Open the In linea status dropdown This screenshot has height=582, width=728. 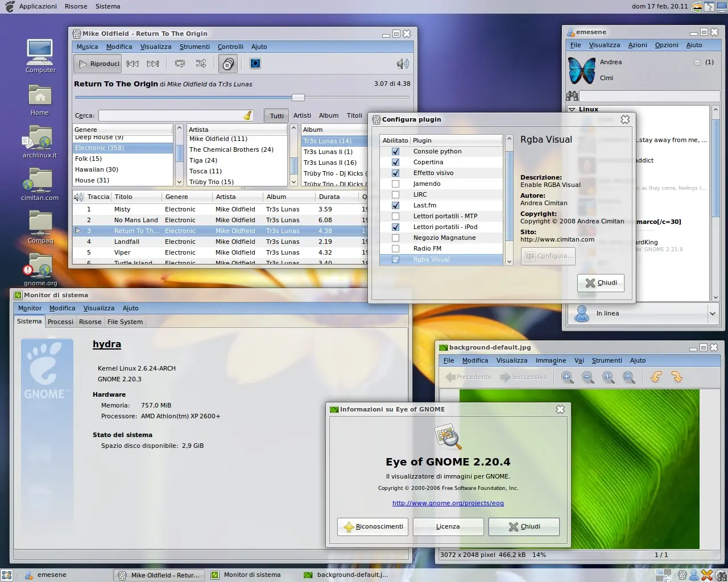[x=712, y=313]
